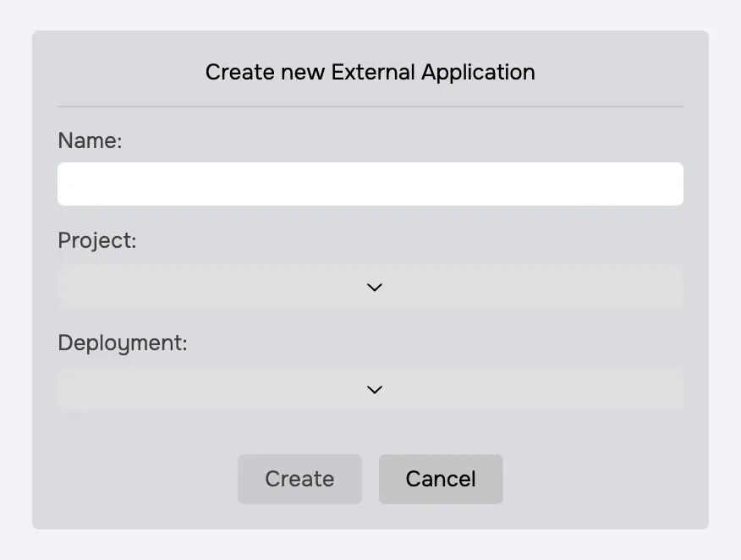Click the right end of Name field

point(674,184)
